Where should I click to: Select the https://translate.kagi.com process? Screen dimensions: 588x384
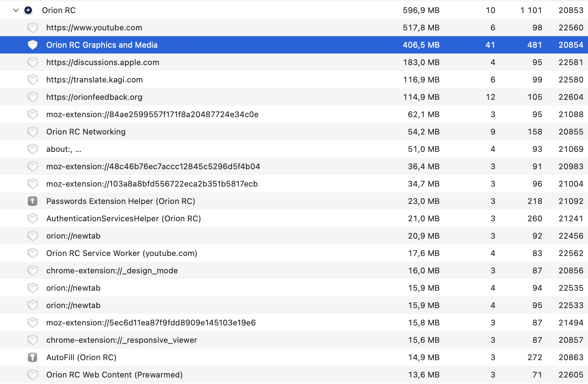point(94,80)
